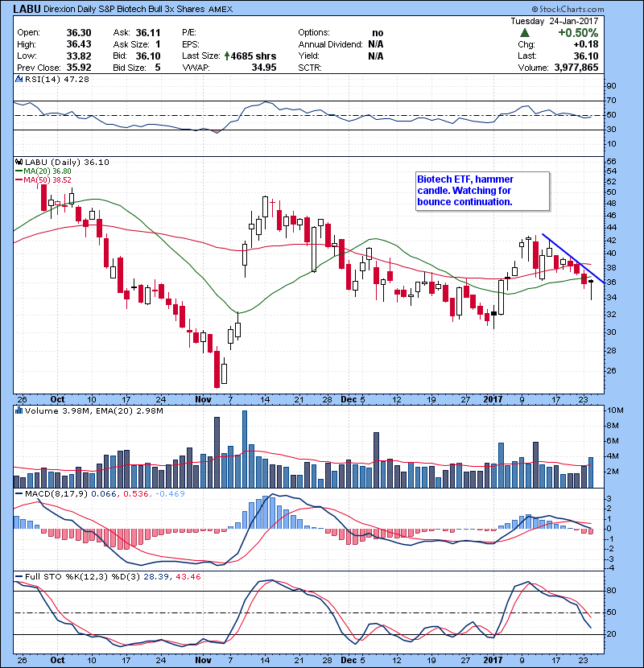
Task: Click the SCTR label
Action: point(310,68)
